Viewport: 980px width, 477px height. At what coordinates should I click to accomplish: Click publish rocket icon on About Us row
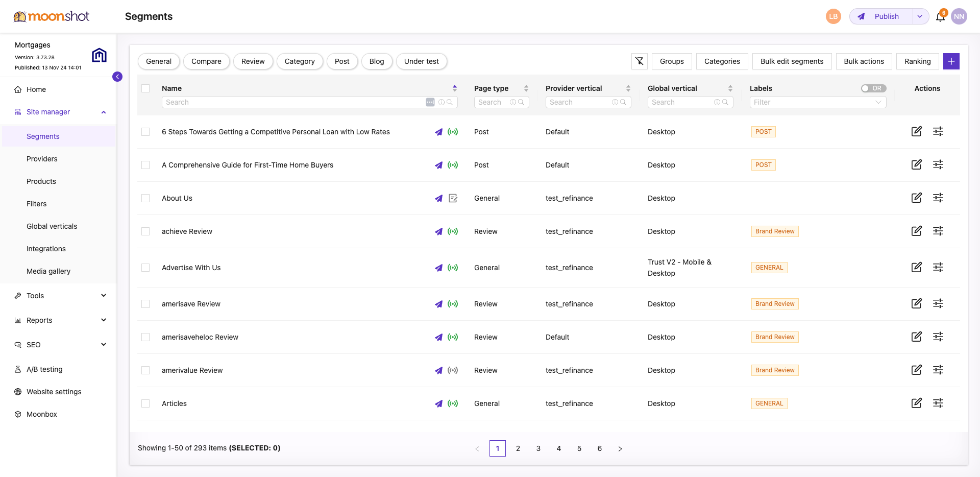click(x=438, y=198)
